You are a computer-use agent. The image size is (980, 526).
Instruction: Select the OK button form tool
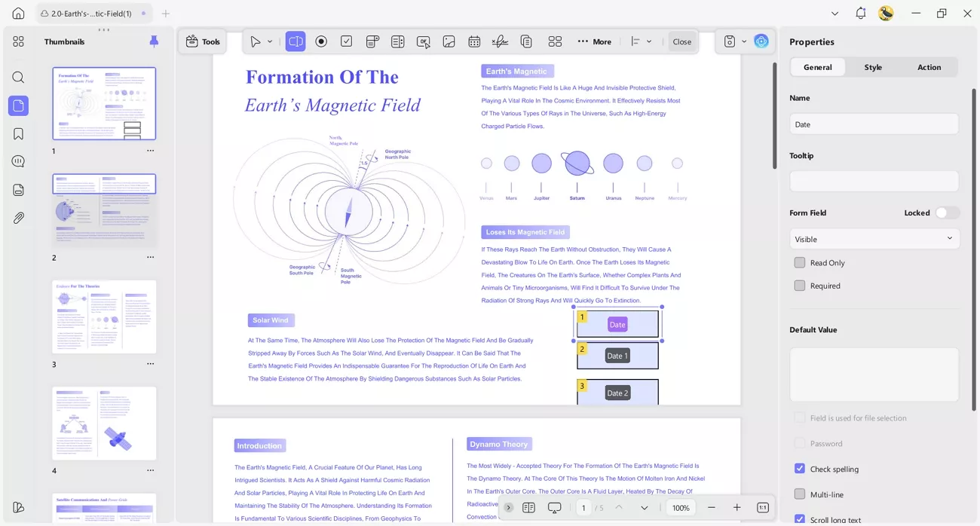pos(423,41)
